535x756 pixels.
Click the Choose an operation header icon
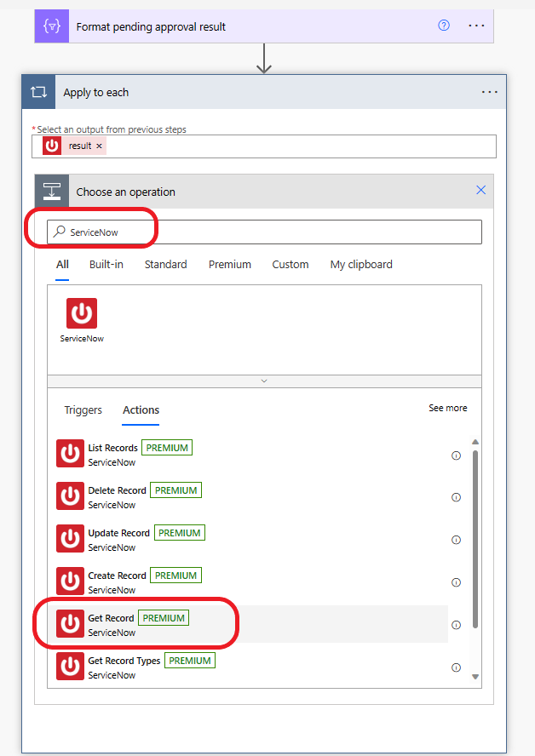click(x=52, y=192)
